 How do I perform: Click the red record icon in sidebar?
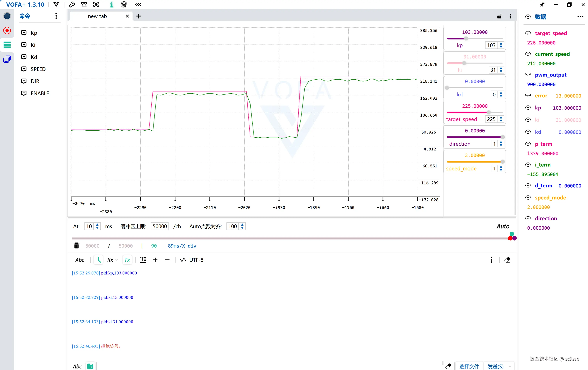[7, 30]
